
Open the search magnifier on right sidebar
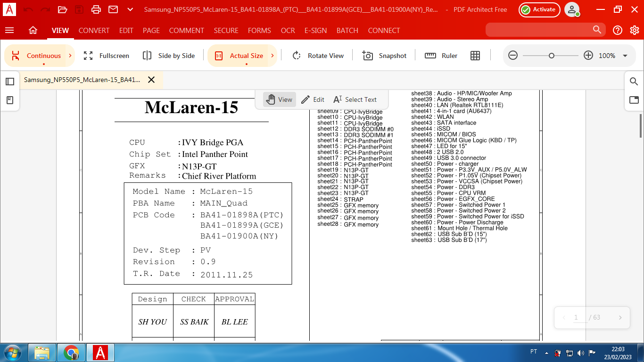634,82
